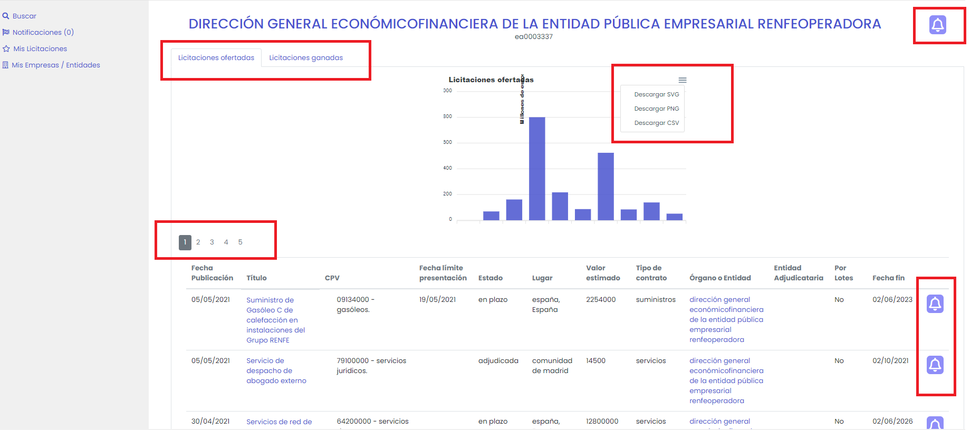Viewport: 980px width, 430px height.
Task: Click the CPV column header
Action: tap(332, 278)
